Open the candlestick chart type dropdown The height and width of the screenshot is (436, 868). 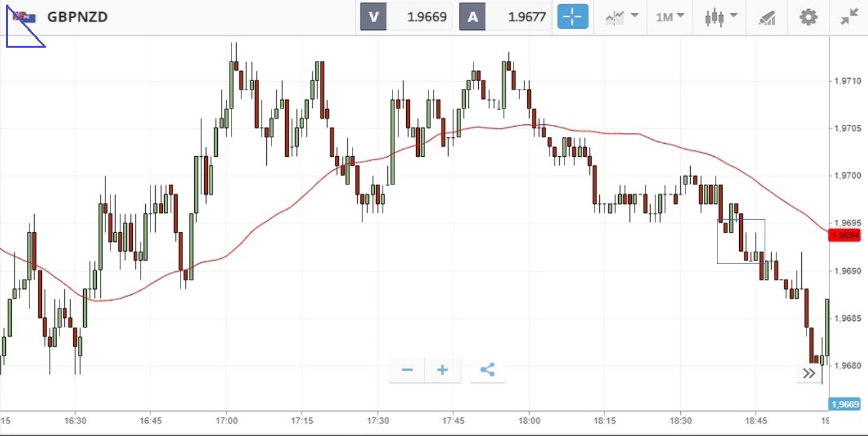721,17
